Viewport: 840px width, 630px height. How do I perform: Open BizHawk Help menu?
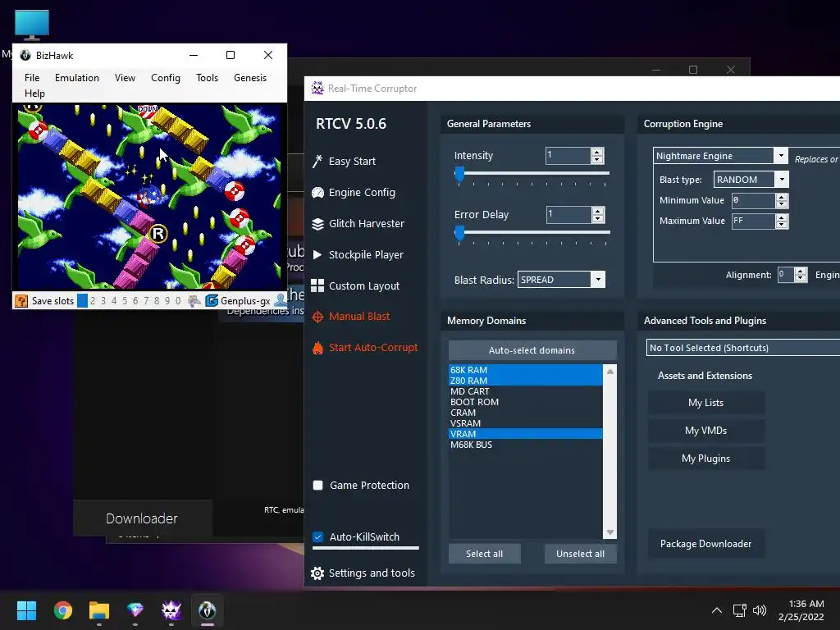point(34,94)
